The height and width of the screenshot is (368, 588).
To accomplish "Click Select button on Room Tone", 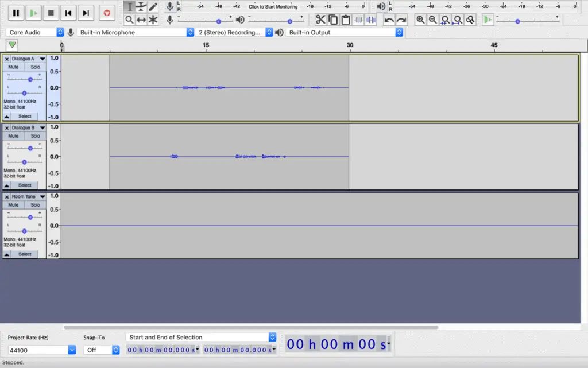I will pos(25,254).
